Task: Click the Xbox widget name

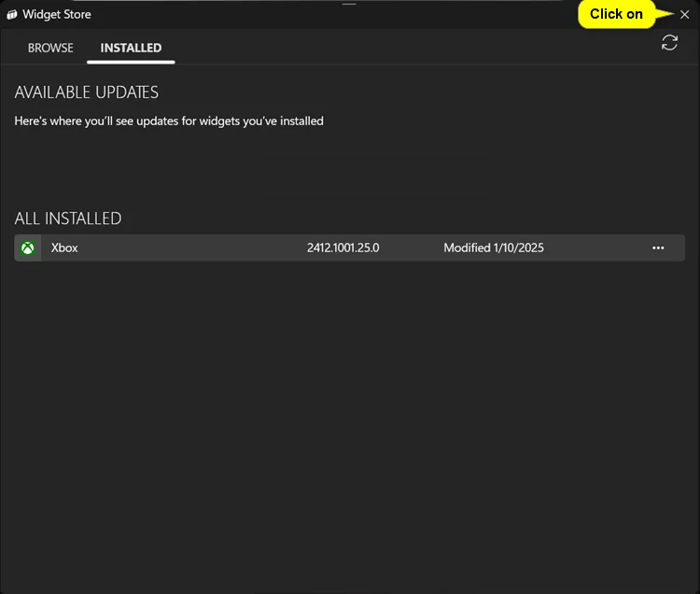Action: click(64, 247)
